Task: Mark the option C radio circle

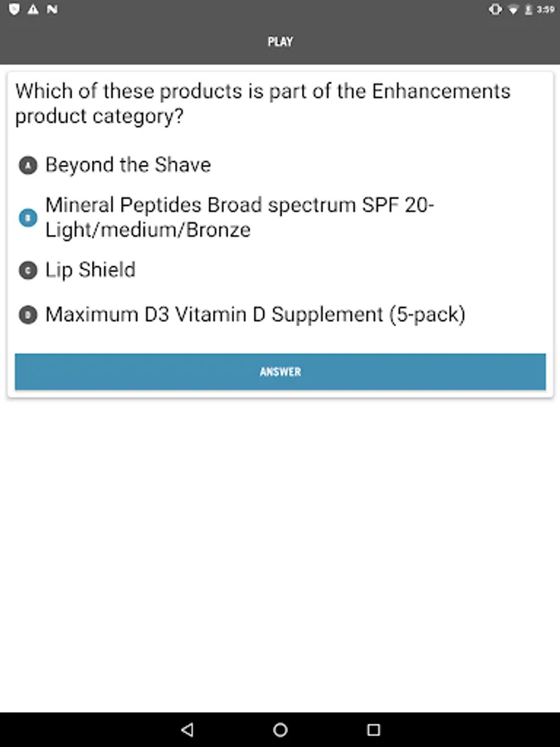Action: (28, 271)
